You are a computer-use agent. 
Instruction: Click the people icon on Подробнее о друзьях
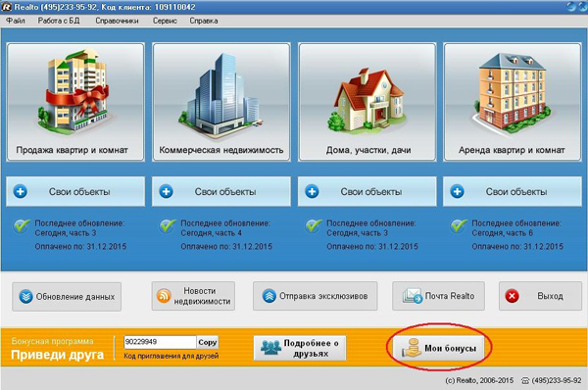tap(270, 348)
